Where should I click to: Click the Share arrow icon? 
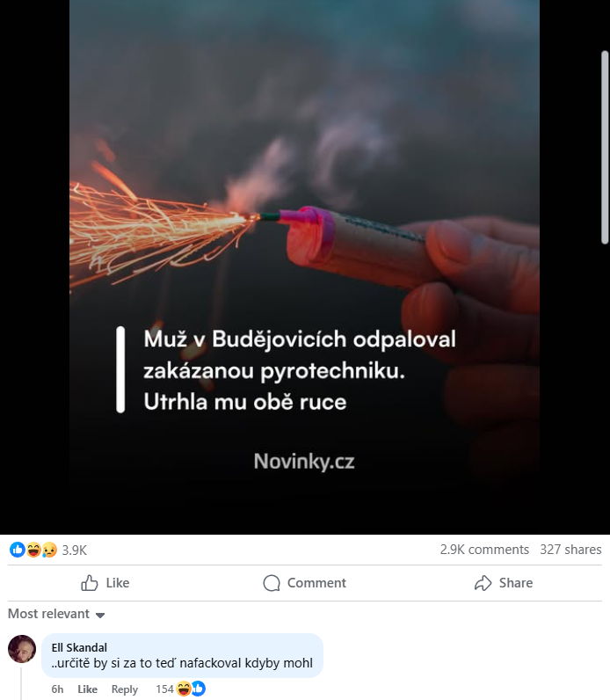pos(483,582)
